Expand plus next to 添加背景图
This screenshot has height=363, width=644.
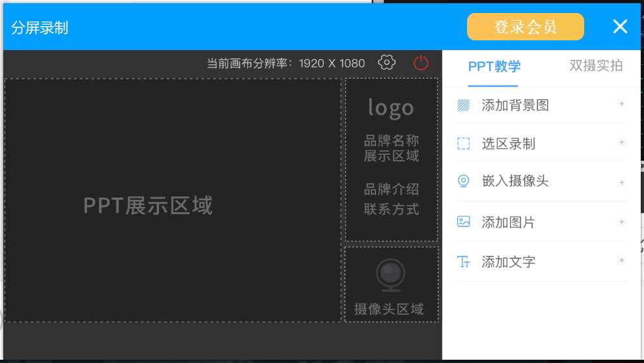(x=621, y=104)
